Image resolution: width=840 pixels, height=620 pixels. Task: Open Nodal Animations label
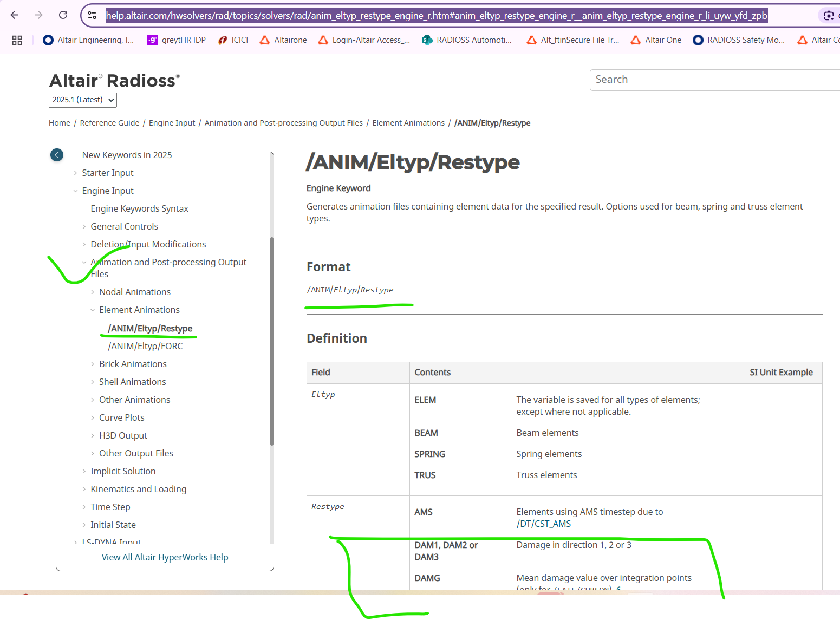coord(135,292)
